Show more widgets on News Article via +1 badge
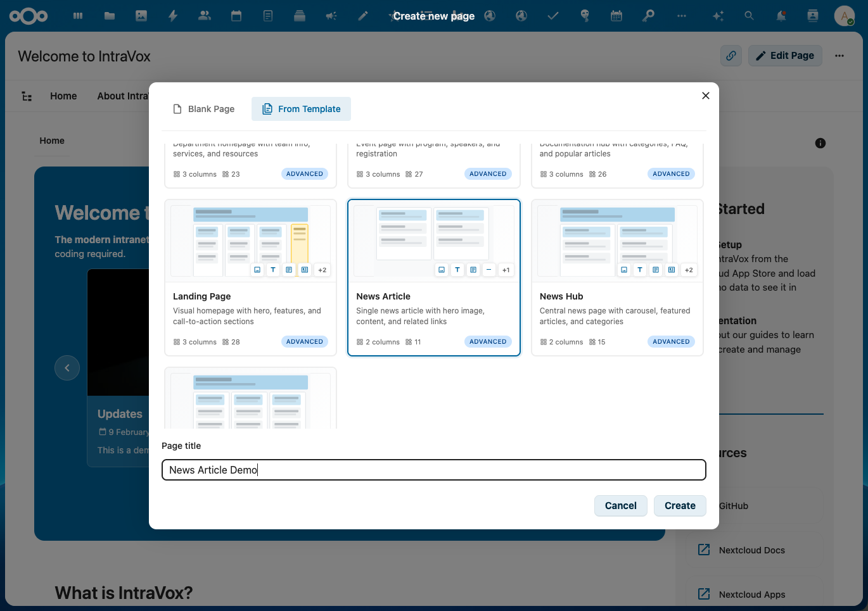This screenshot has width=868, height=611. pyautogui.click(x=506, y=269)
